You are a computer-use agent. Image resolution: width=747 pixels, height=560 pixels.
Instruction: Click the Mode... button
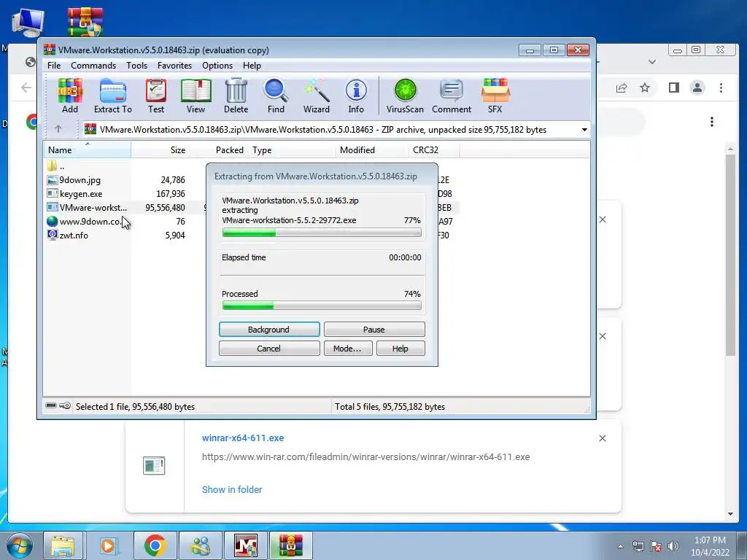click(348, 349)
